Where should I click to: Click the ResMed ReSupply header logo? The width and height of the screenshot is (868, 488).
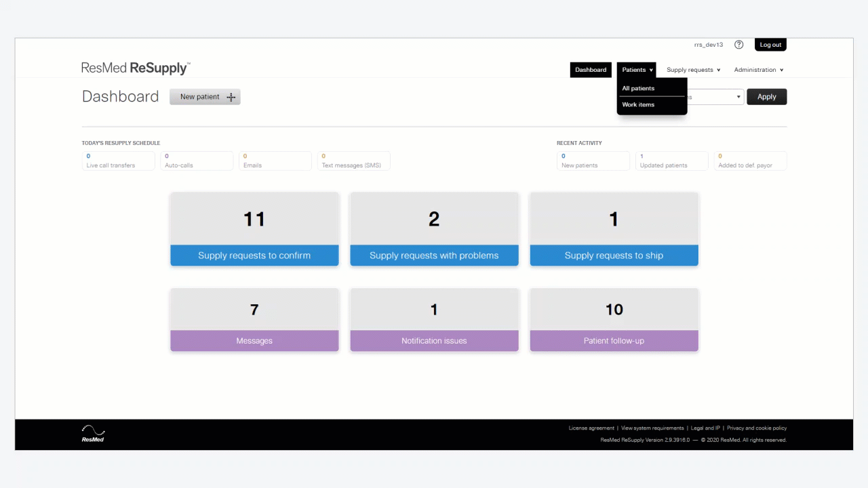pos(136,68)
